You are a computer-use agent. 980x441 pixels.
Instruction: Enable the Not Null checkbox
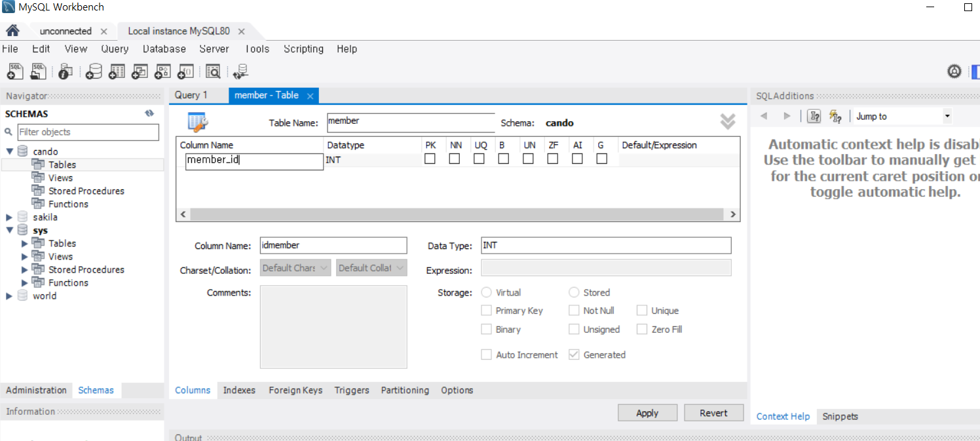[574, 311]
